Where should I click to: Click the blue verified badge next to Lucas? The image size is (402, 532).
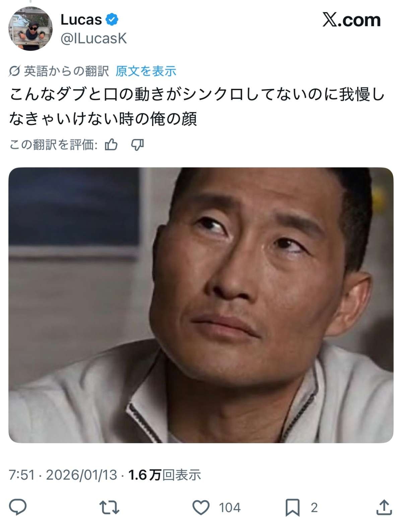[112, 20]
